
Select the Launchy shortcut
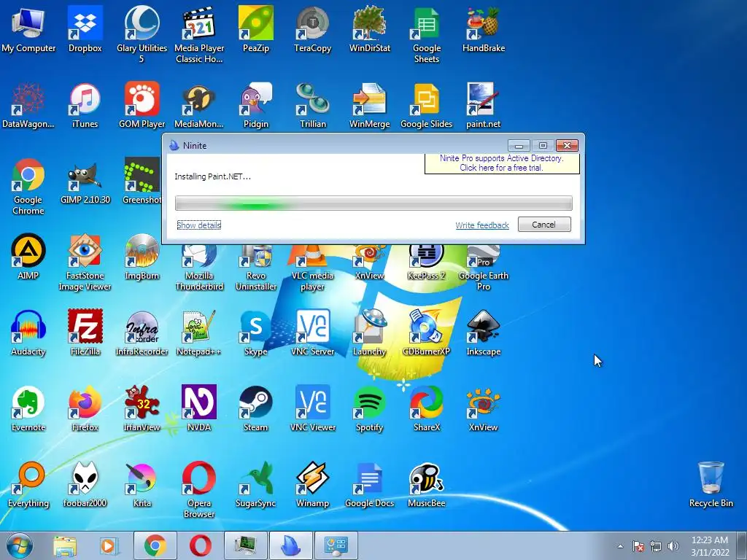[x=370, y=332]
